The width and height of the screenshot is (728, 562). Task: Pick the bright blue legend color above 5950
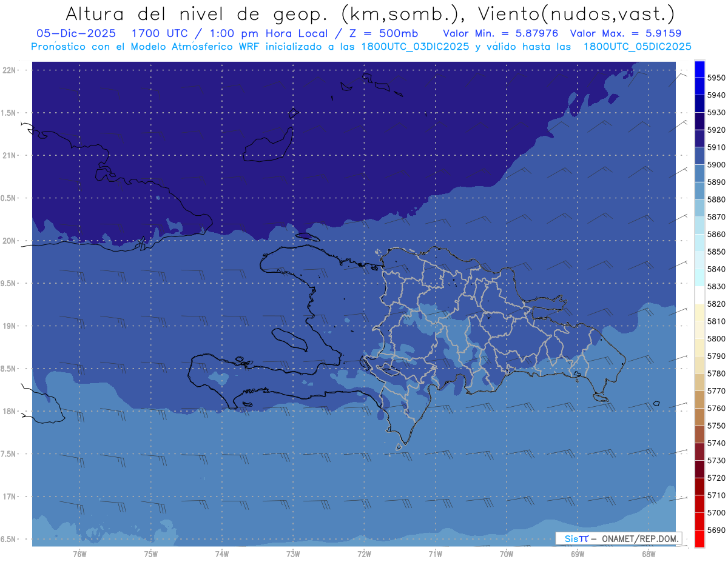coord(699,69)
